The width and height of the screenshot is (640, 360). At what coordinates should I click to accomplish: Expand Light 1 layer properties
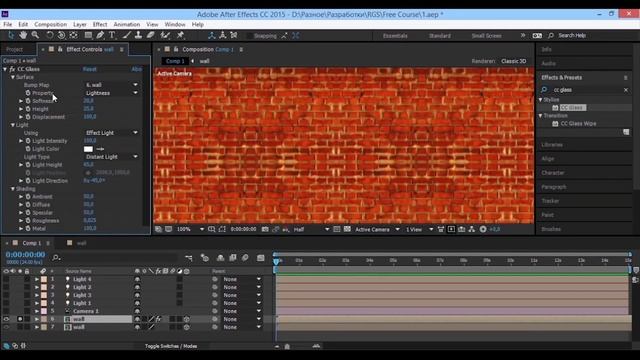(37, 303)
